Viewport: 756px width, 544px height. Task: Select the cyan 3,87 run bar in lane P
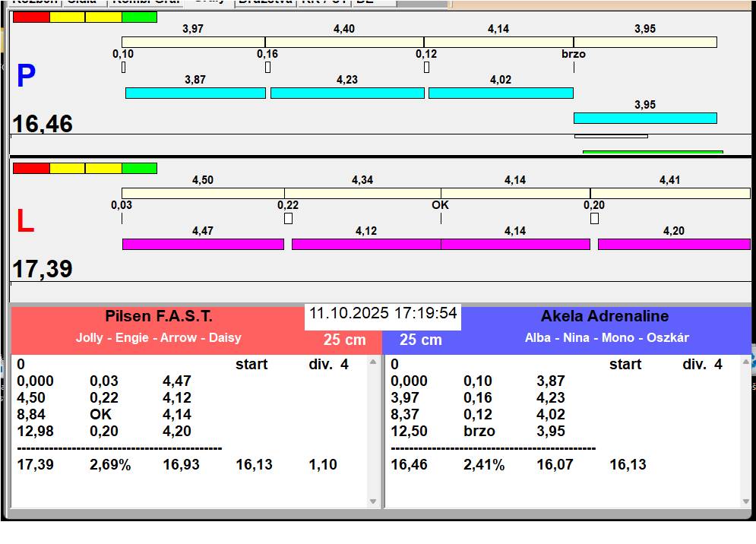point(195,93)
